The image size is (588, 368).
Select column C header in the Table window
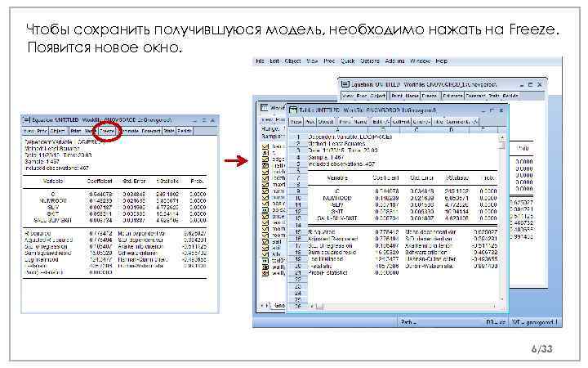pyautogui.click(x=416, y=129)
